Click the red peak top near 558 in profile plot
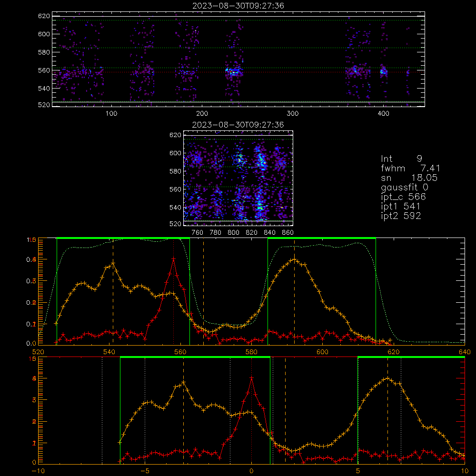476x476 pixels. 173,259
